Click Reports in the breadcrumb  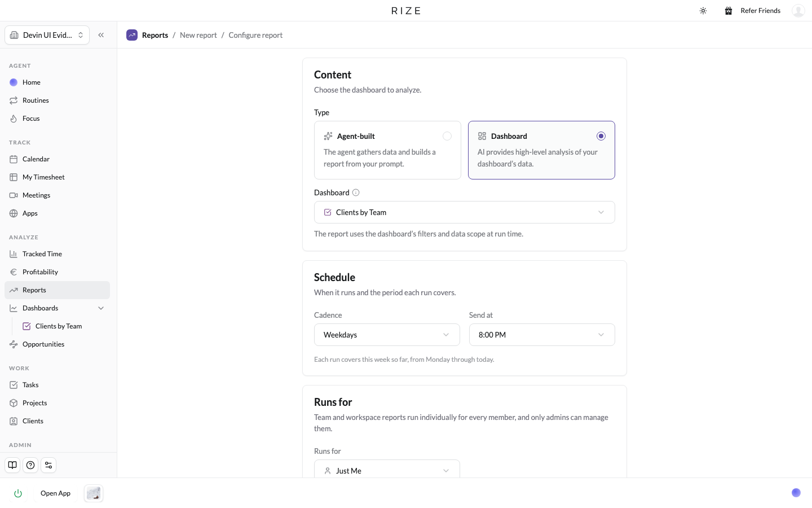[x=155, y=35]
